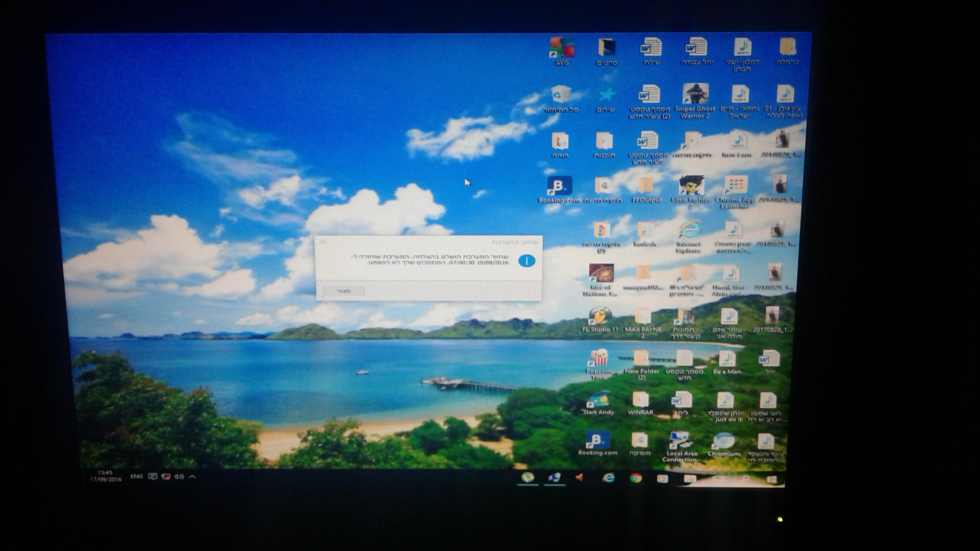The width and height of the screenshot is (980, 551).
Task: Click the Local Area Connection shortcut
Action: click(x=681, y=447)
